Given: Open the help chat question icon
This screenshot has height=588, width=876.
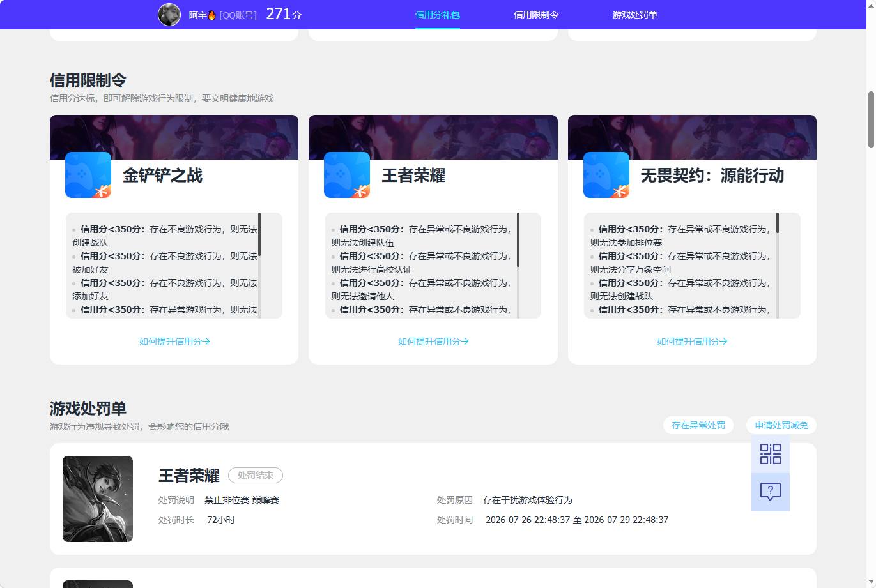Looking at the screenshot, I should coord(771,492).
